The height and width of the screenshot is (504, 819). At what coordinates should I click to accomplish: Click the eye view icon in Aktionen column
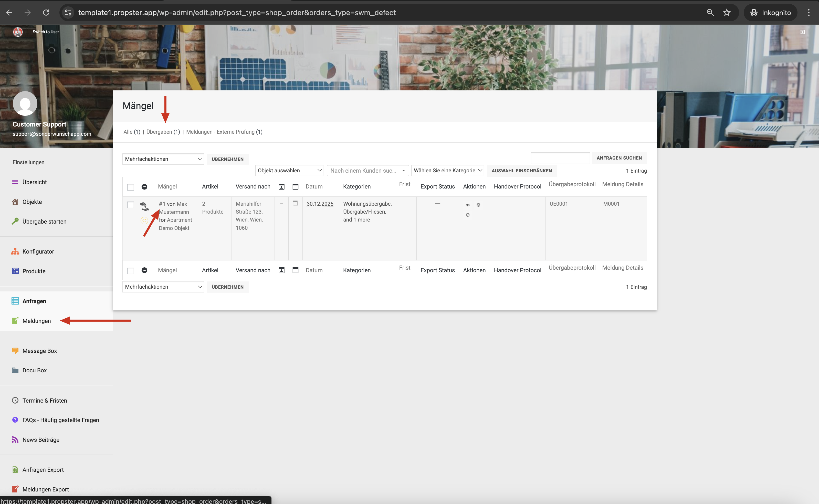click(x=467, y=205)
